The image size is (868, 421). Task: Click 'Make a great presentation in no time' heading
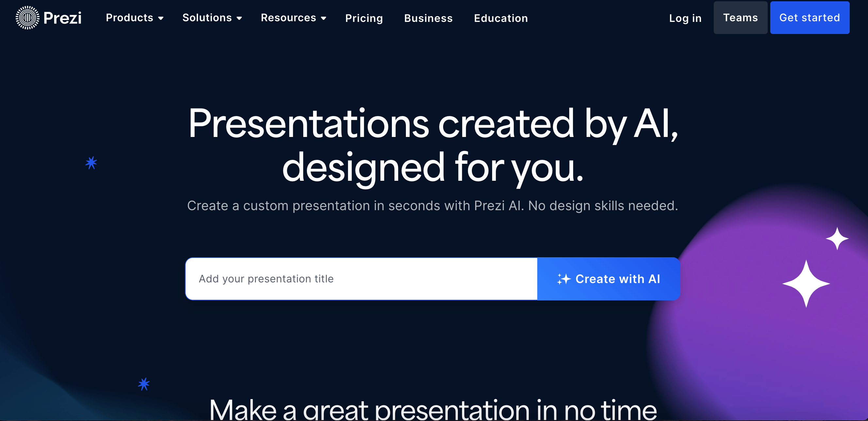[433, 409]
